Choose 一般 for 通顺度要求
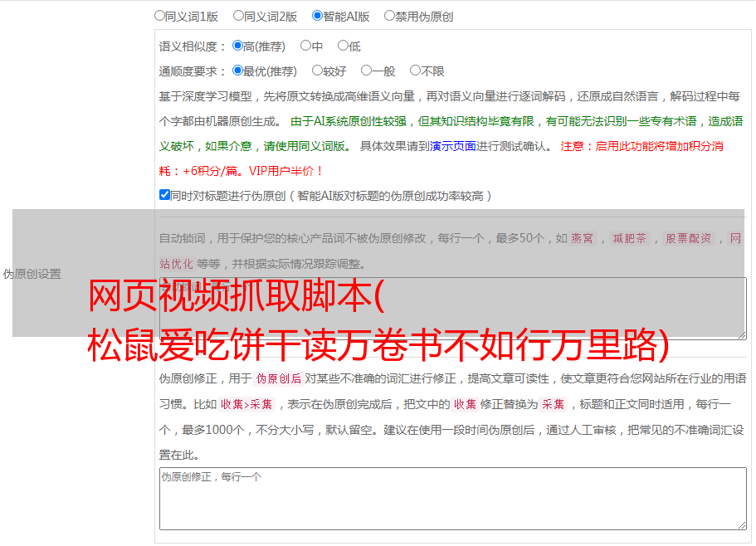This screenshot has height=546, width=756. pos(367,71)
